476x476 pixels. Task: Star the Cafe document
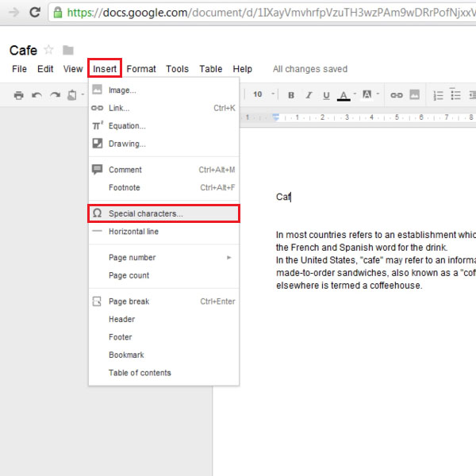tap(49, 49)
